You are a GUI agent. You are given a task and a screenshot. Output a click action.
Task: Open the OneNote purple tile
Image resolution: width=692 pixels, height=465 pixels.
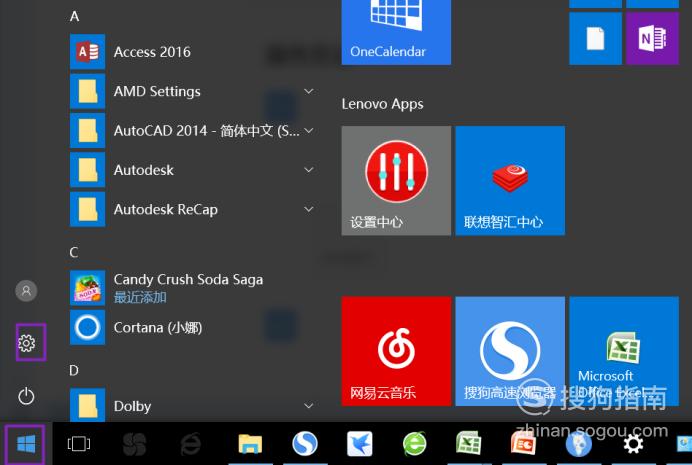(x=652, y=39)
